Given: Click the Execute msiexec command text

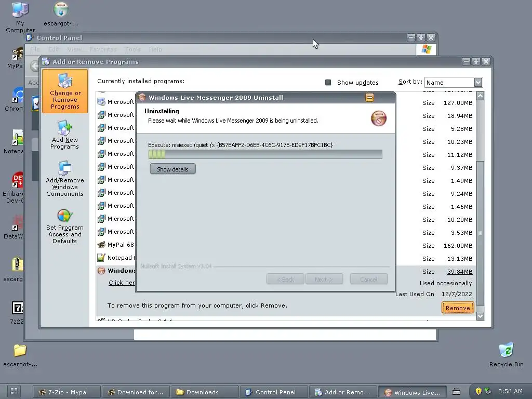Looking at the screenshot, I should [x=240, y=145].
